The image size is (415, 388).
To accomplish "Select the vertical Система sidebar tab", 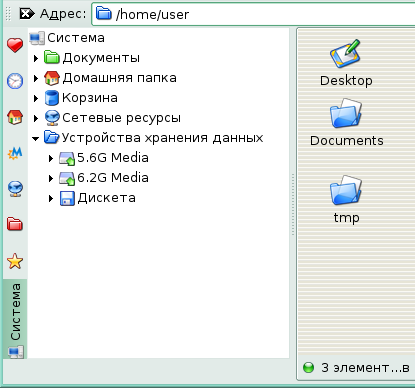I will [15, 319].
